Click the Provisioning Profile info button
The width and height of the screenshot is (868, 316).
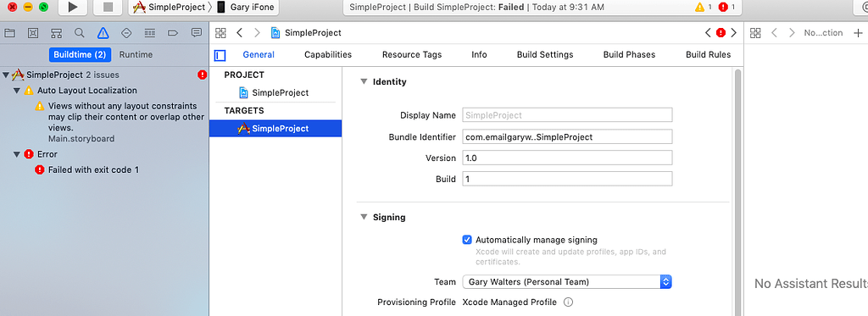coord(568,302)
